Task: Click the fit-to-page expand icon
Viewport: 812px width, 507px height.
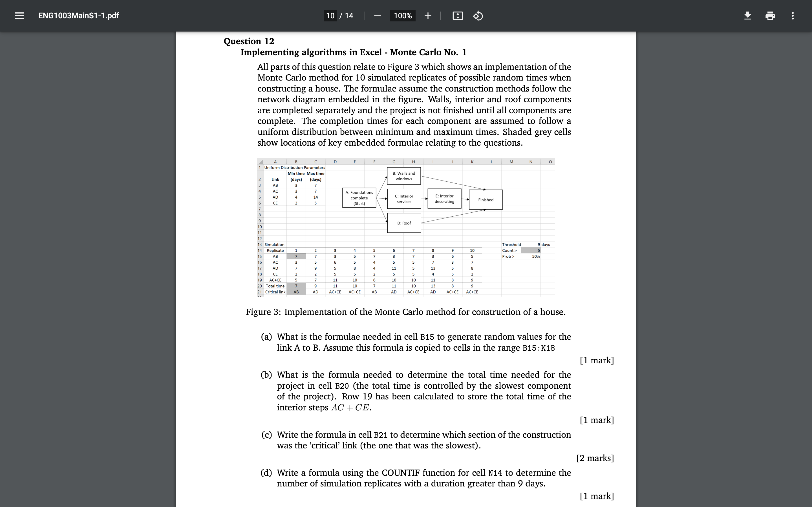Action: [457, 15]
